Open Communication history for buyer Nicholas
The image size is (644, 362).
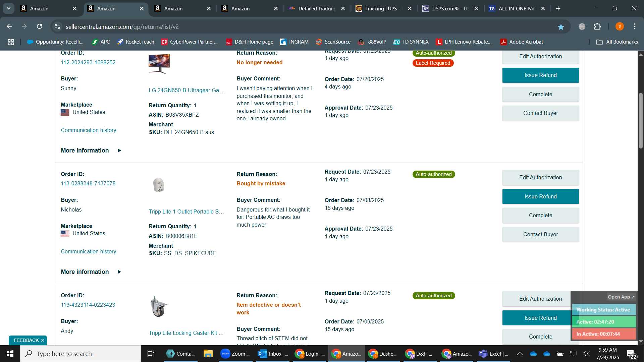coord(89,251)
